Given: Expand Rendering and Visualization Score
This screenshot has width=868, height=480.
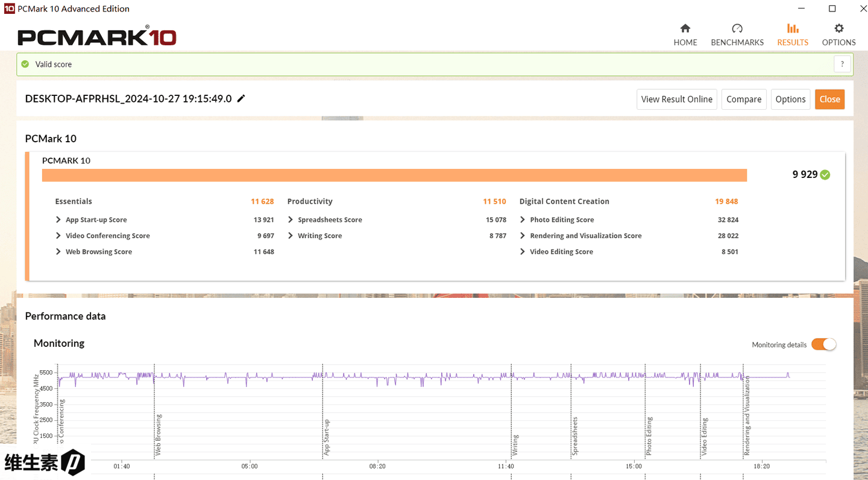Looking at the screenshot, I should click(x=523, y=236).
